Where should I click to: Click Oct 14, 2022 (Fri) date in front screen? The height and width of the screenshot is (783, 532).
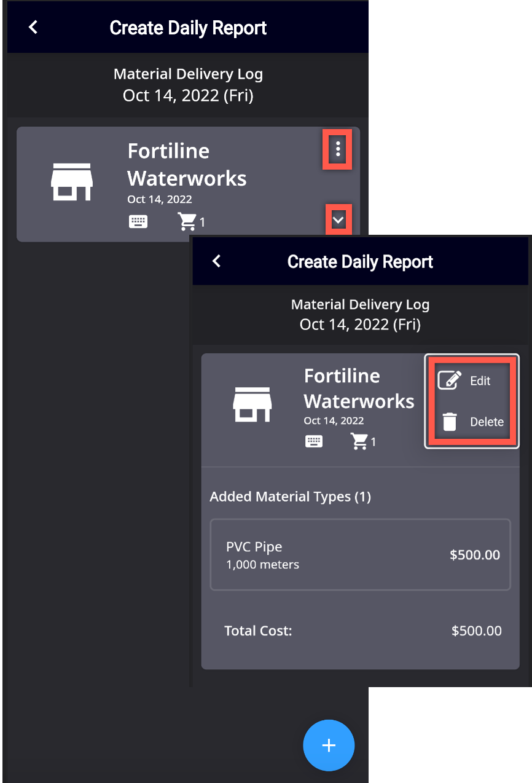pos(360,324)
